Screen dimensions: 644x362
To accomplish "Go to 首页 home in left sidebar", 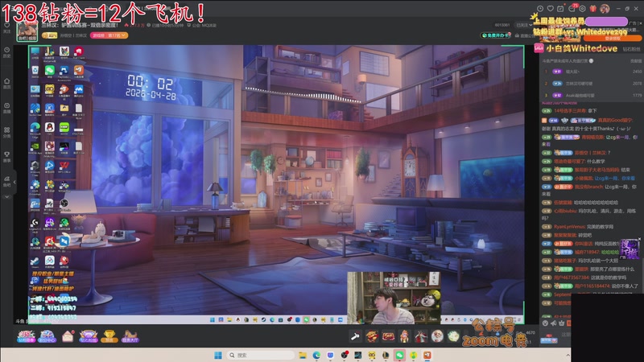I will coord(6,84).
